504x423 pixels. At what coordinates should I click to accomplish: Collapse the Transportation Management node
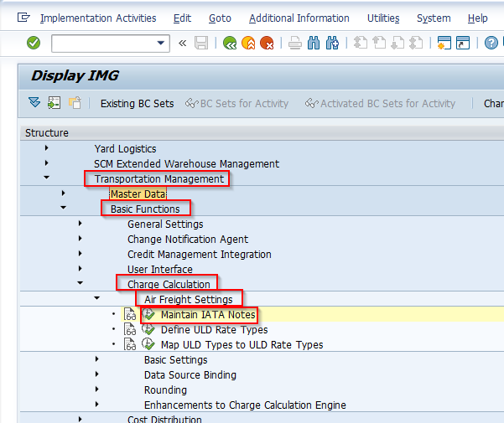[x=47, y=178]
